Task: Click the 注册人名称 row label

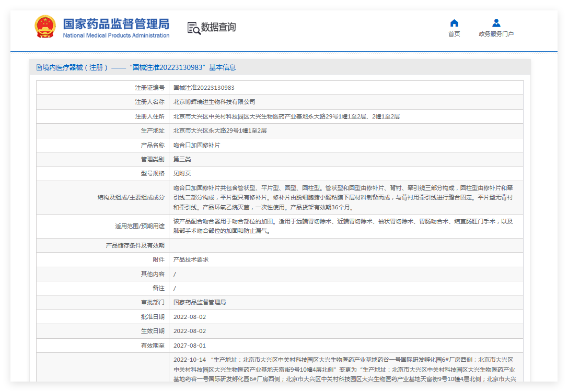Action: (x=149, y=102)
